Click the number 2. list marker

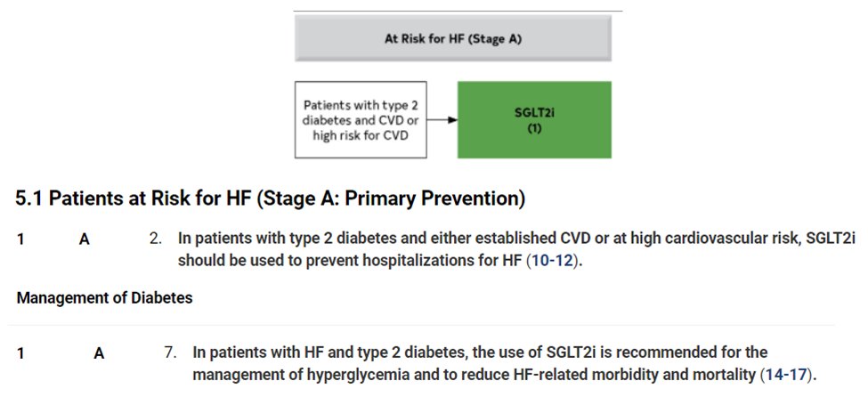(156, 239)
